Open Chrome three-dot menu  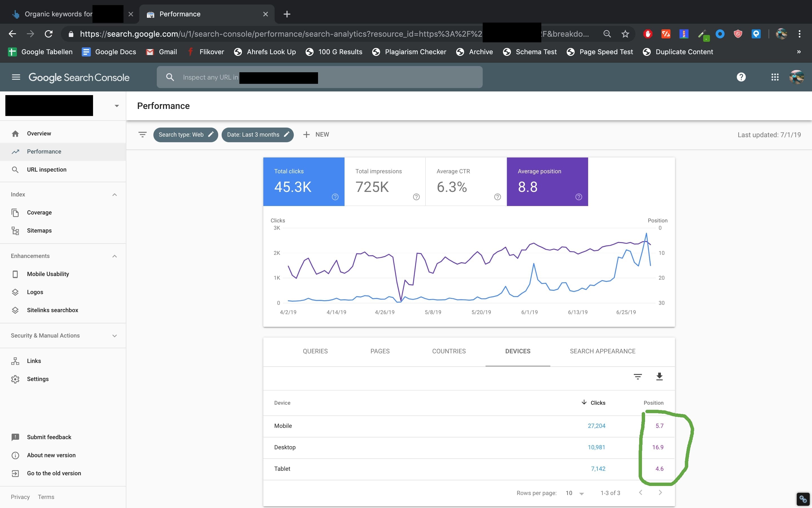pyautogui.click(x=800, y=34)
